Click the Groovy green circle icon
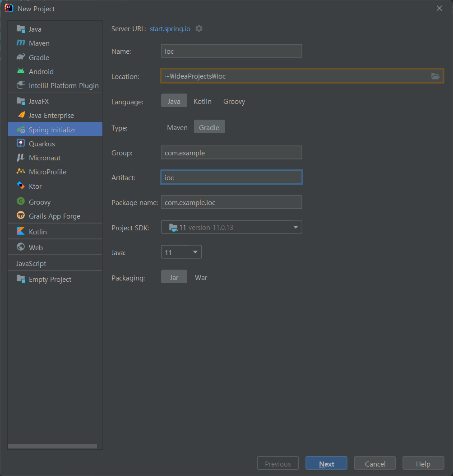 [21, 201]
